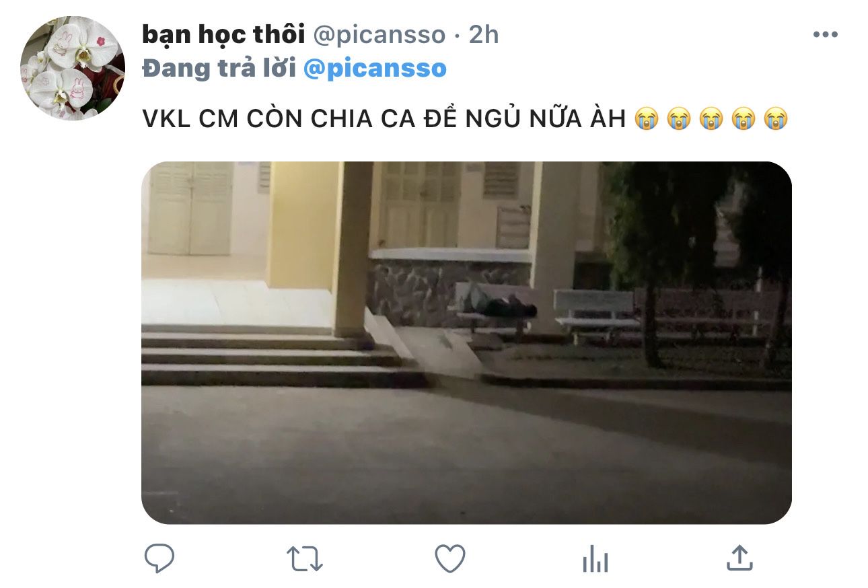Open the reply speech bubble icon

[x=159, y=558]
